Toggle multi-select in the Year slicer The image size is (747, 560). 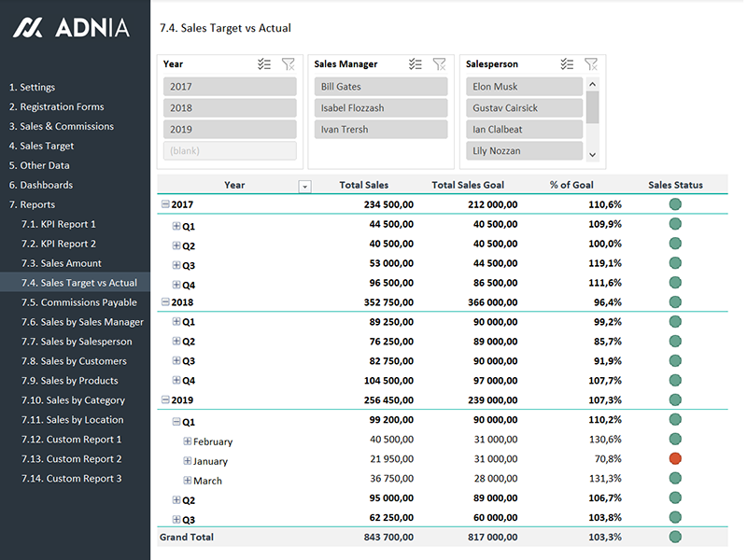[264, 64]
